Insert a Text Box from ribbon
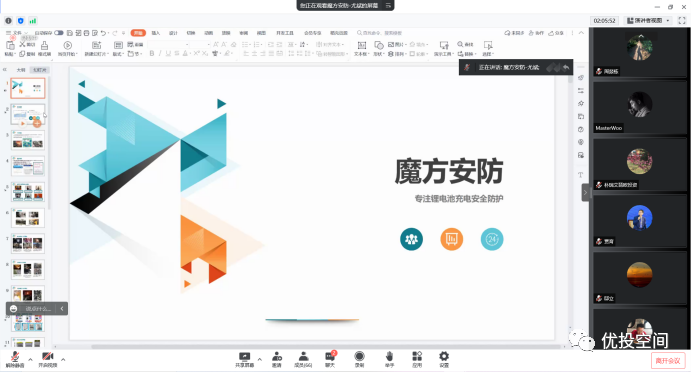The width and height of the screenshot is (692, 372). coord(361,48)
